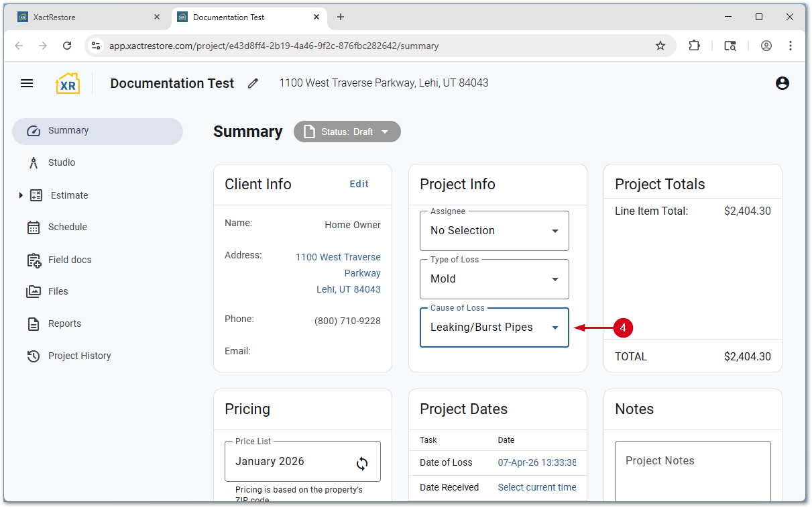The width and height of the screenshot is (812, 508).
Task: Reload the page in the browser
Action: [x=67, y=46]
